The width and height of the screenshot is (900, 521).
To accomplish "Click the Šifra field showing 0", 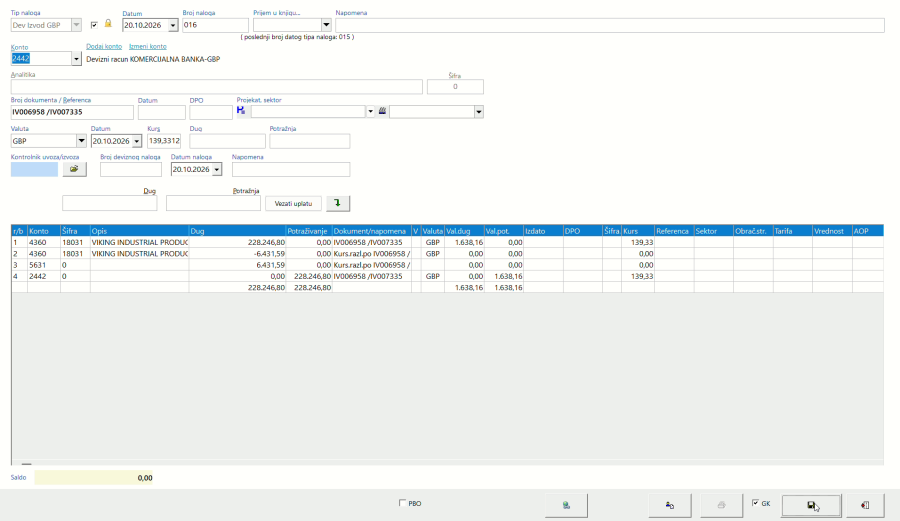I will (455, 87).
